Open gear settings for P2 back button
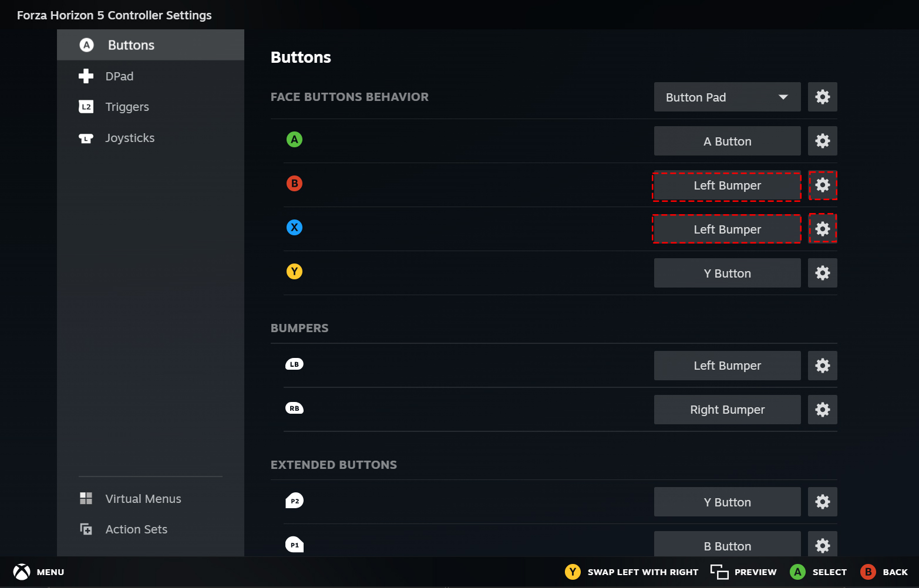 [822, 502]
